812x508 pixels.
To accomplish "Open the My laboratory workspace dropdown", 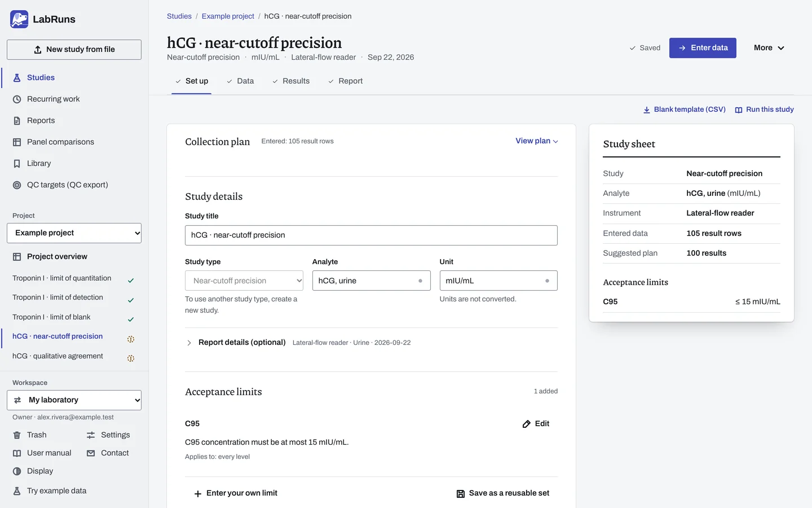I will point(74,400).
